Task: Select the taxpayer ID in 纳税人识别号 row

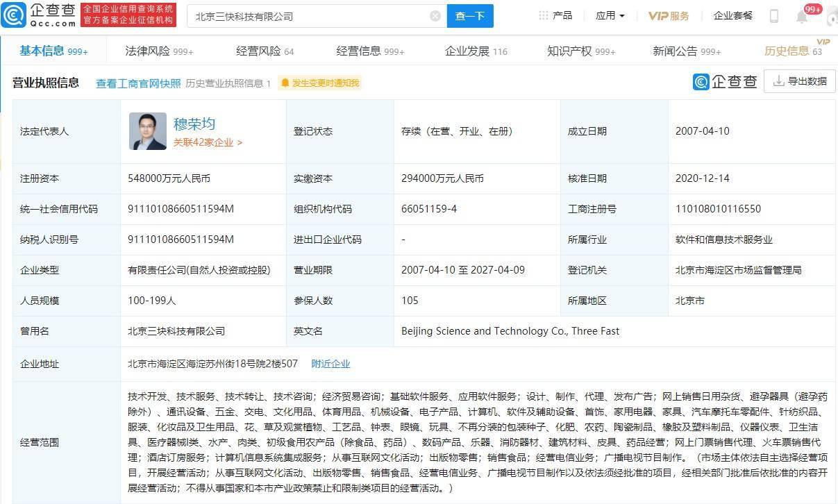Action: click(x=181, y=240)
